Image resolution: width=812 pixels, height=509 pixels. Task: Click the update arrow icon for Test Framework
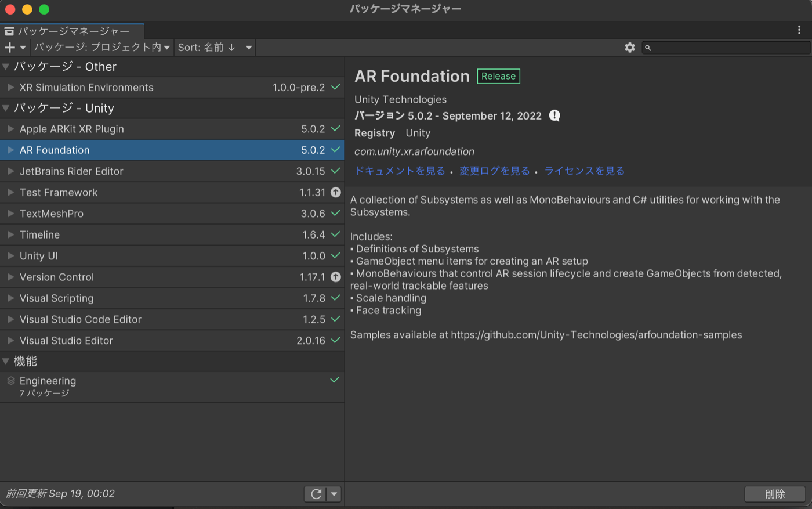336,192
